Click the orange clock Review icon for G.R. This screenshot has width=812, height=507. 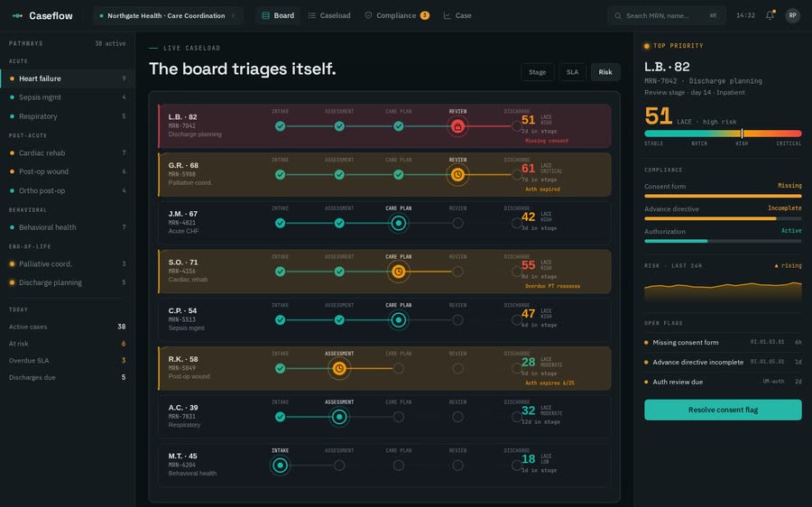[x=457, y=175]
